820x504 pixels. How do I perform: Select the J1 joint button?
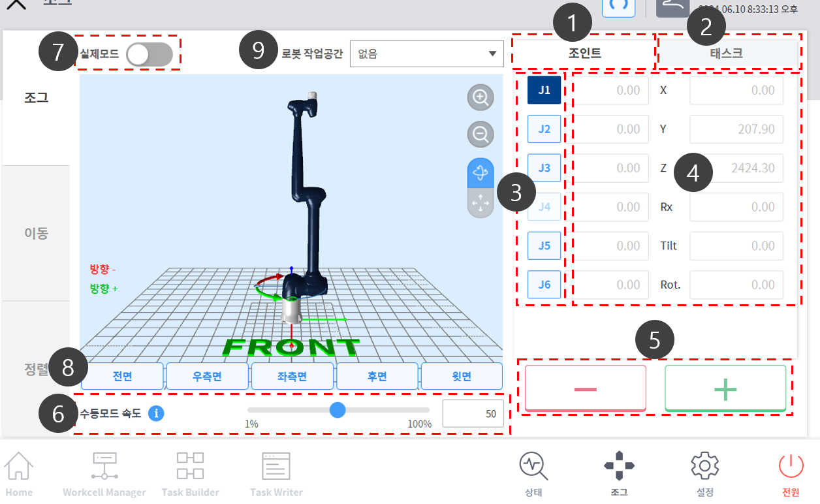pyautogui.click(x=544, y=91)
